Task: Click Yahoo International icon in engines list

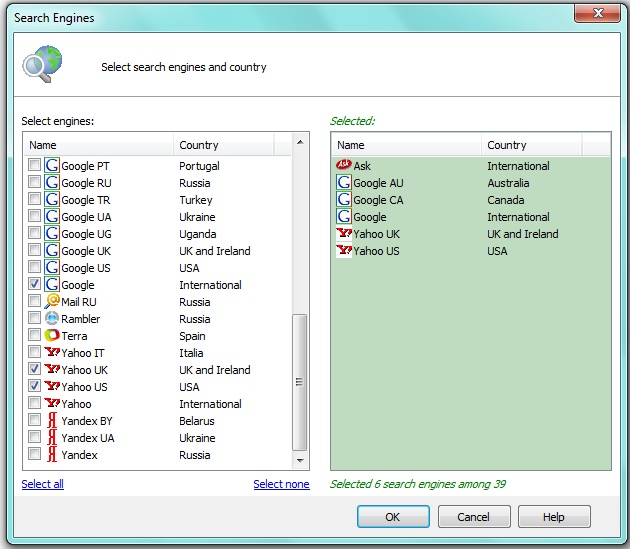Action: [x=52, y=403]
